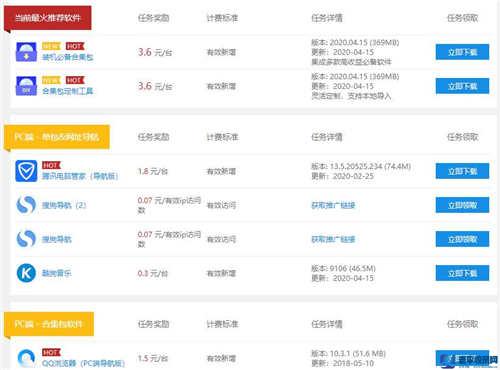Screen dimensions: 500x370
Task: Click the QQ浏览器 logo icon
Action: point(26,358)
